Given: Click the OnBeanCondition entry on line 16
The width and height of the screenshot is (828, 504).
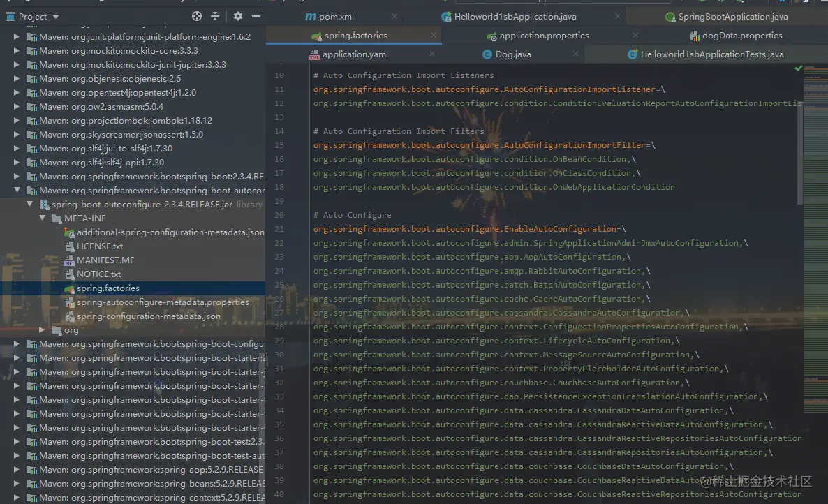Looking at the screenshot, I should 475,159.
